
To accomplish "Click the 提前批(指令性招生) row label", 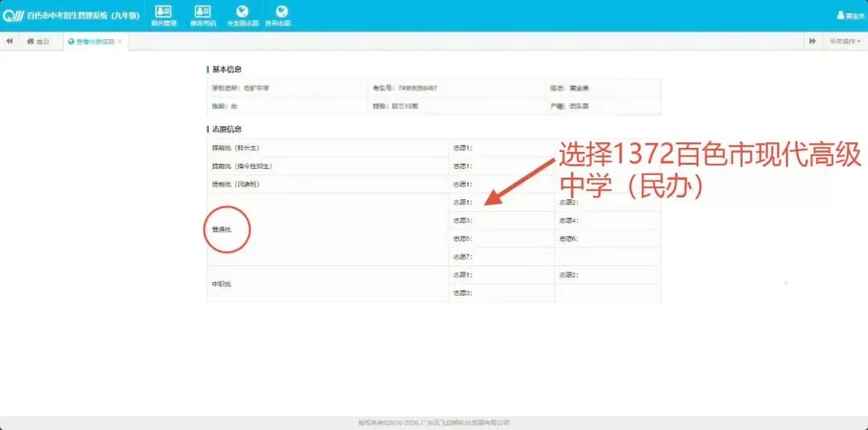I will pyautogui.click(x=242, y=166).
